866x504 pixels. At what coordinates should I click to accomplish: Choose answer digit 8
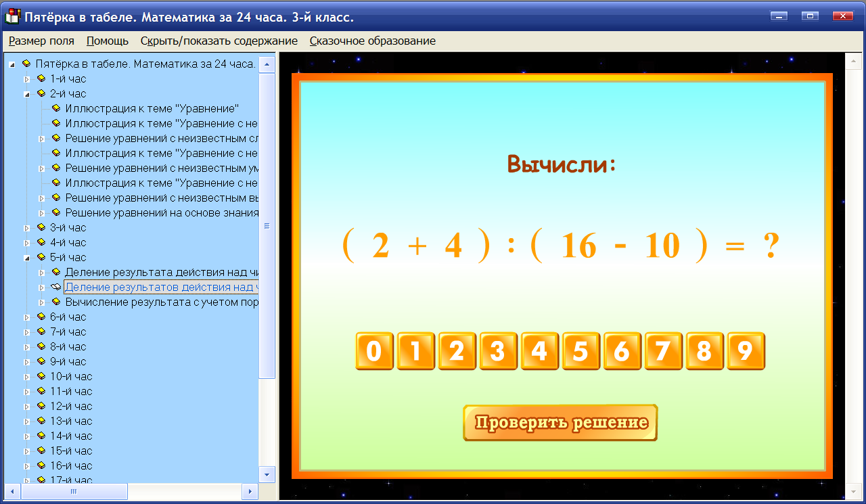[704, 351]
